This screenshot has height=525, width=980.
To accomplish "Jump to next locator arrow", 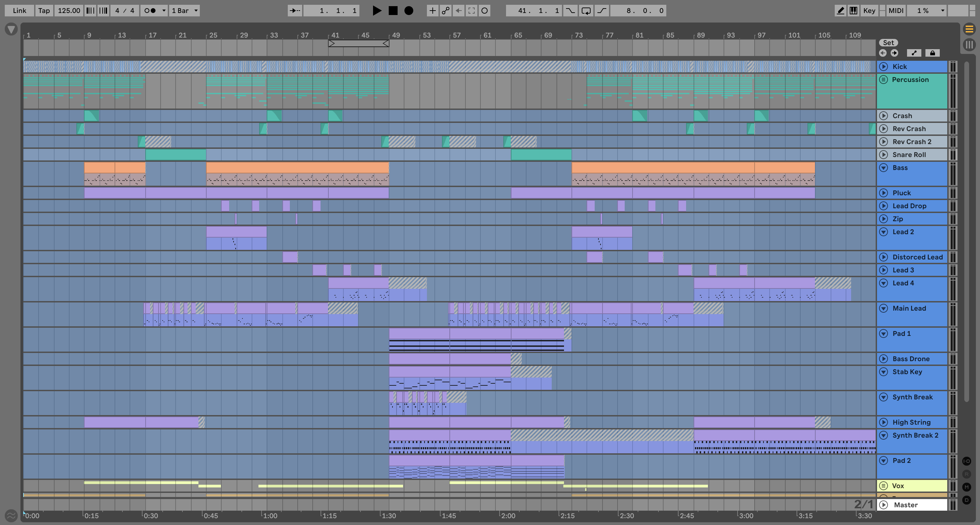I will pos(894,53).
